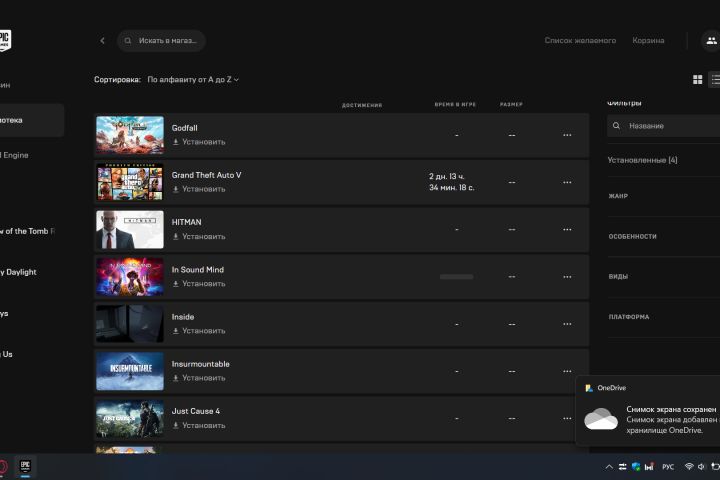This screenshot has height=480, width=720.
Task: Open three-dots menu for Just Cause 4
Action: (x=567, y=418)
